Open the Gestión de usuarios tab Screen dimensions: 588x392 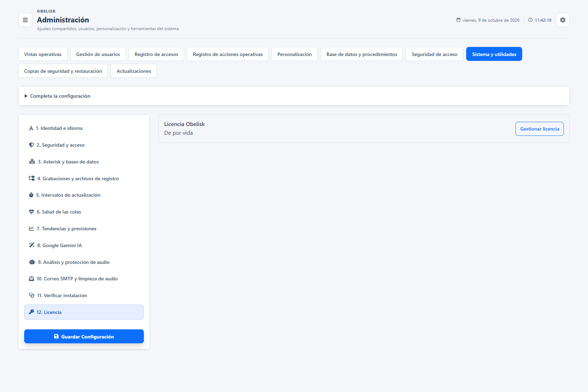(98, 54)
